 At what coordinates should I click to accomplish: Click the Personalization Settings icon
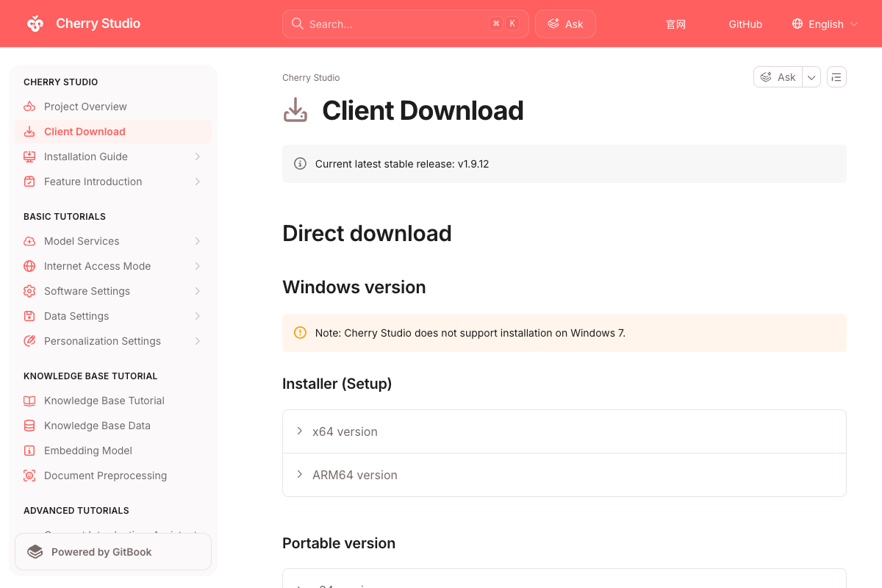click(29, 341)
